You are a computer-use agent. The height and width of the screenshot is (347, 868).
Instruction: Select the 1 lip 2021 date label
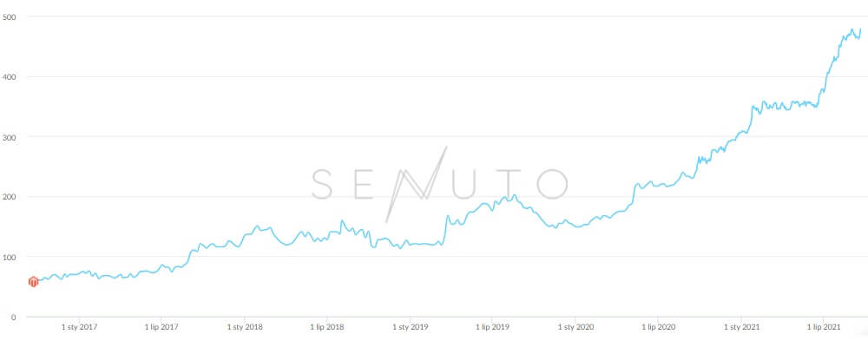pos(824,327)
